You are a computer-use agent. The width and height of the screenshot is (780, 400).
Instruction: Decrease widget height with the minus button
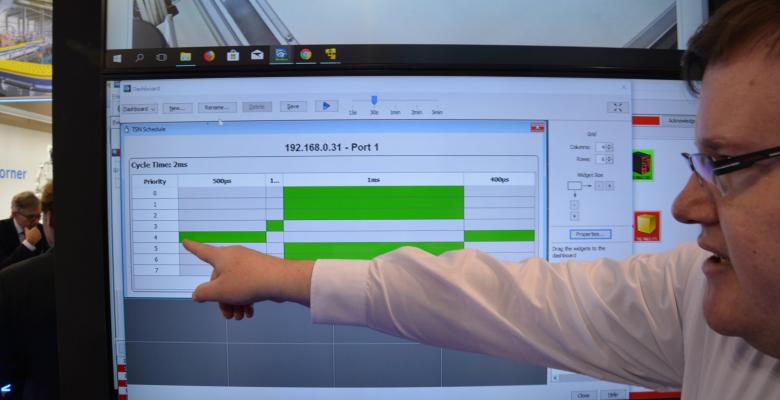[575, 205]
